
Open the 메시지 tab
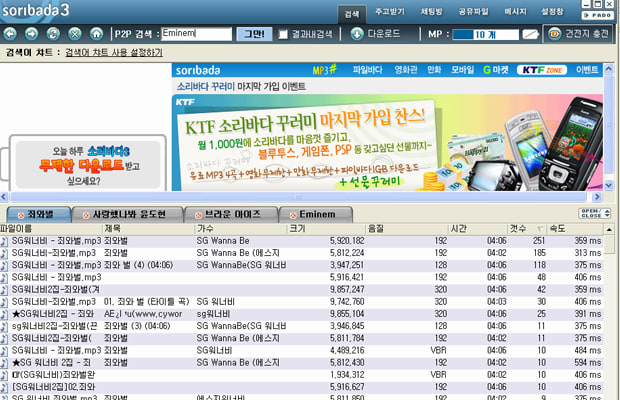point(516,12)
